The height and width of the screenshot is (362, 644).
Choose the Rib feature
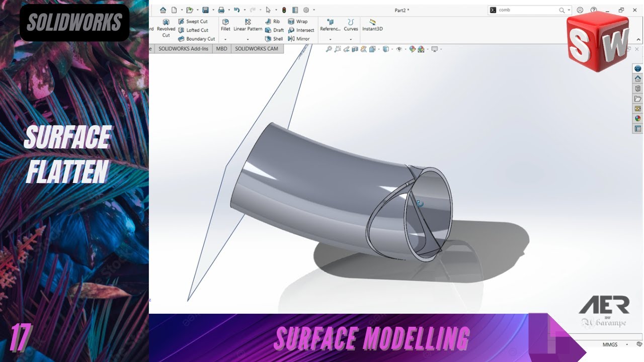point(272,22)
